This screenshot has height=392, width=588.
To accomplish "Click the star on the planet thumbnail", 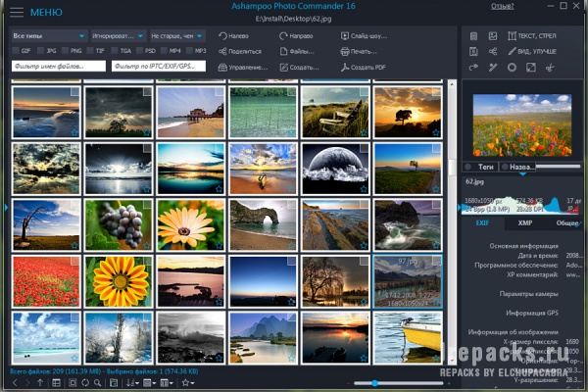I will click(364, 189).
